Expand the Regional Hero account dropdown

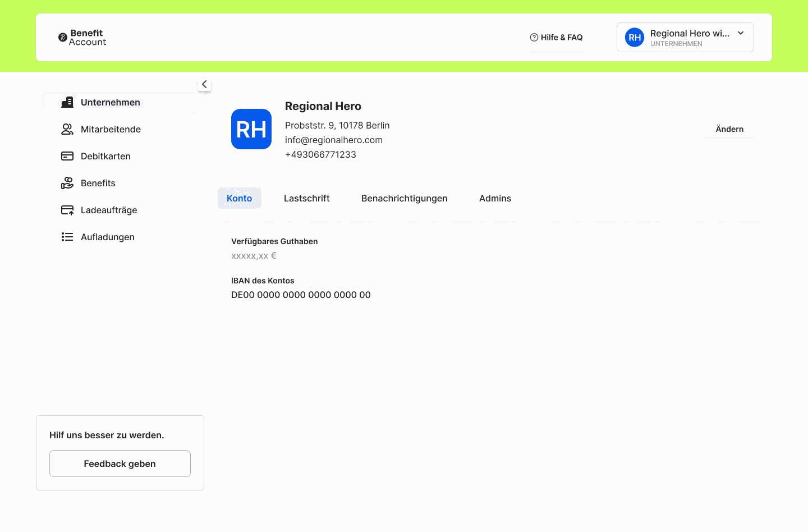point(685,38)
